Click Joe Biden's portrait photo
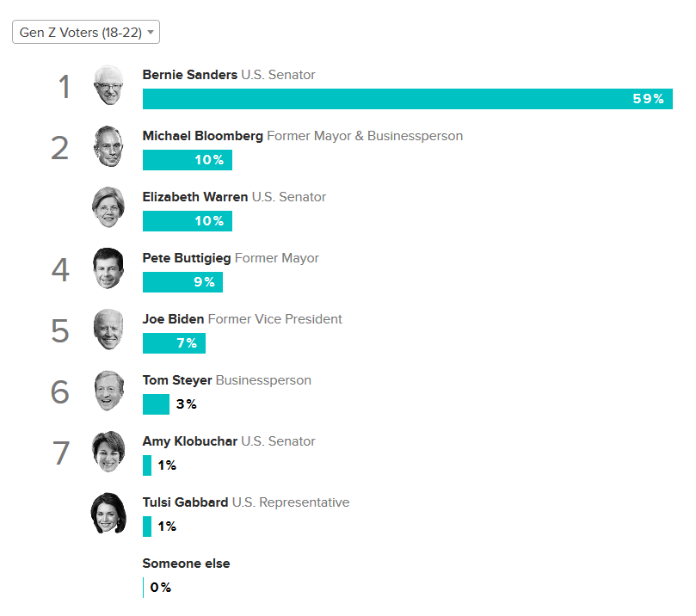The image size is (696, 616). (108, 330)
